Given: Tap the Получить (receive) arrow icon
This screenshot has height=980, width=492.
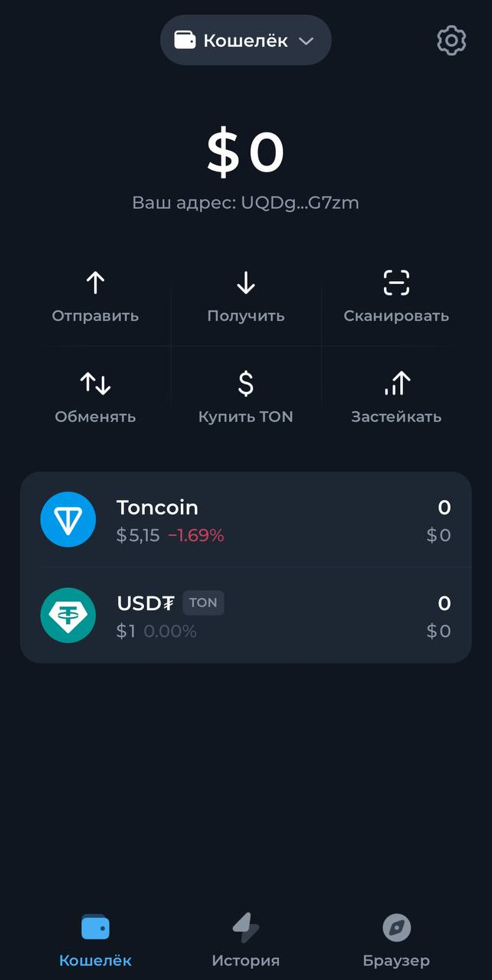Looking at the screenshot, I should click(x=245, y=282).
